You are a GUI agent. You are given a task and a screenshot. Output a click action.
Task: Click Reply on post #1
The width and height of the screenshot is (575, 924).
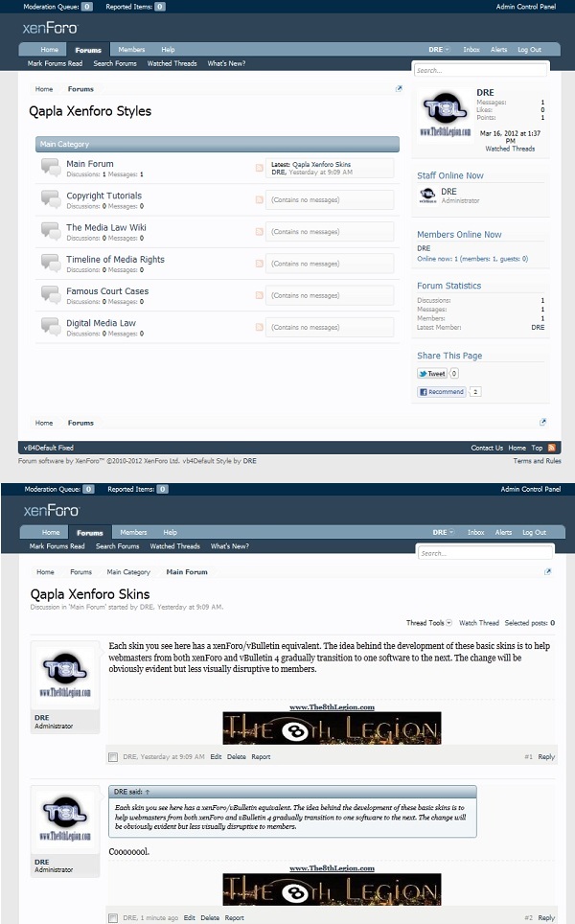tap(546, 757)
